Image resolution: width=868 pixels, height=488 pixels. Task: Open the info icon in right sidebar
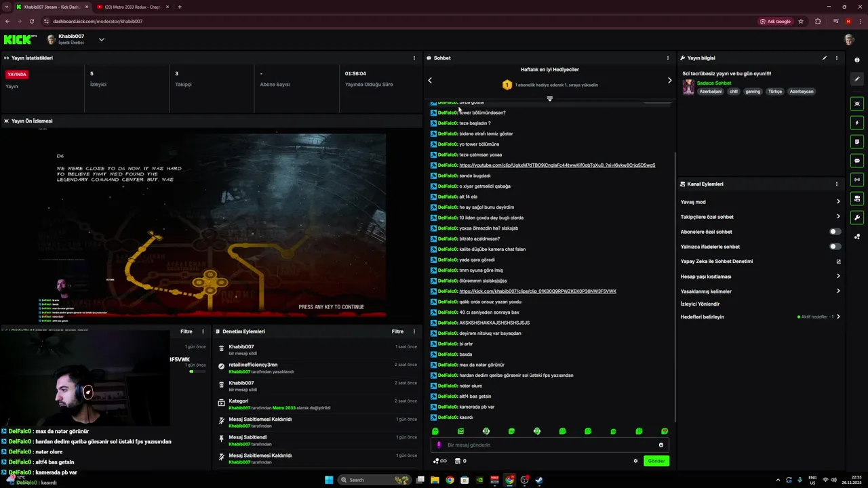point(857,60)
